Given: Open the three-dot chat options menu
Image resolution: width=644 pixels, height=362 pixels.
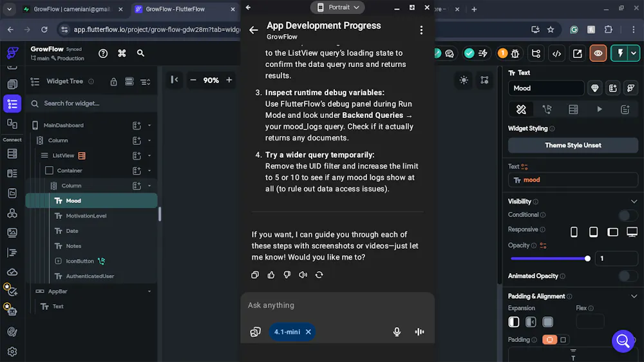Looking at the screenshot, I should [x=421, y=30].
